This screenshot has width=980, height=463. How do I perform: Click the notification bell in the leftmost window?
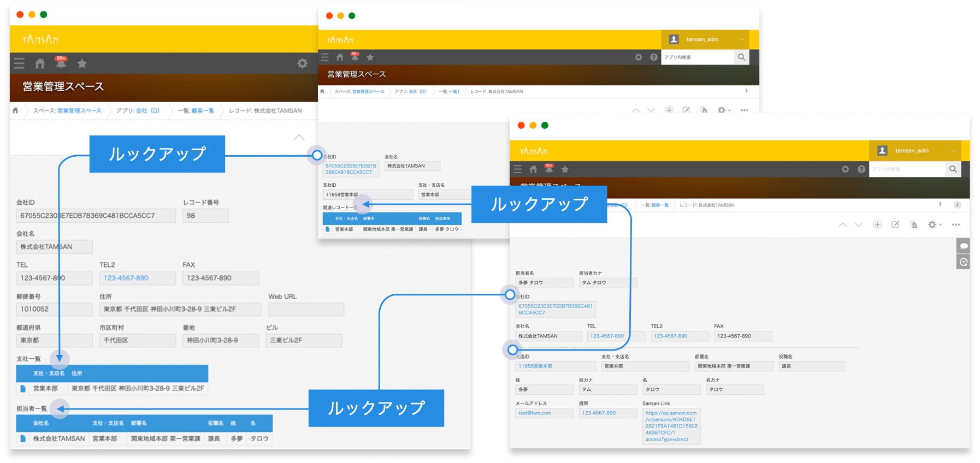click(x=61, y=63)
